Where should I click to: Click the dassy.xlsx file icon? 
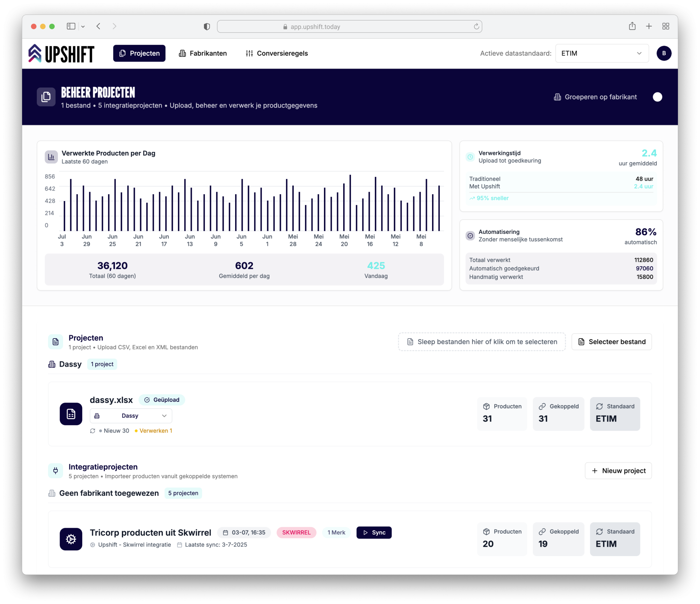coord(71,414)
